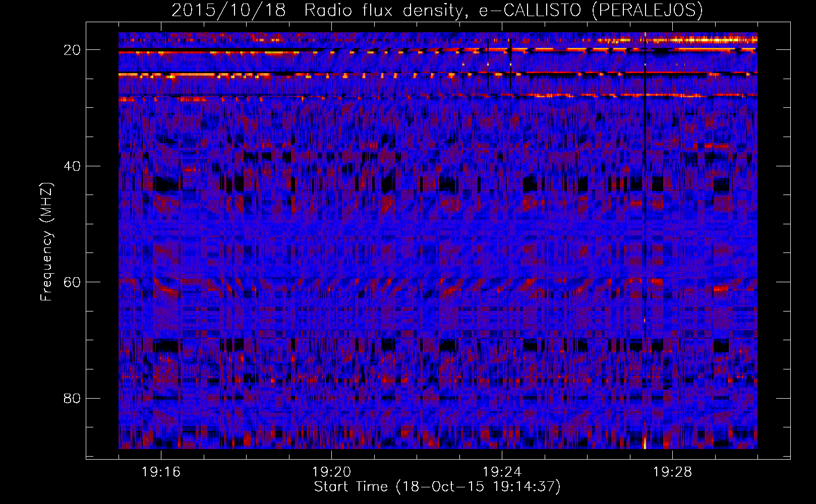Click the 19:16 time tick label
Screen dimensions: 816x504
click(x=161, y=472)
